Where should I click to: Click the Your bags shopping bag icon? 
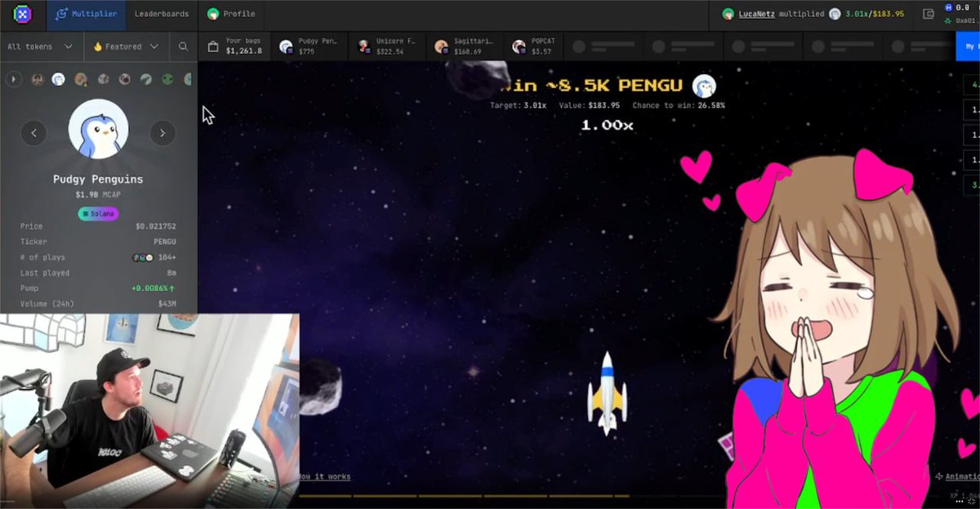pyautogui.click(x=213, y=47)
